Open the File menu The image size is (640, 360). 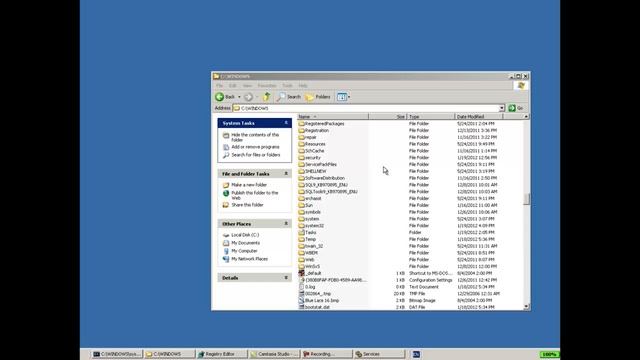219,86
